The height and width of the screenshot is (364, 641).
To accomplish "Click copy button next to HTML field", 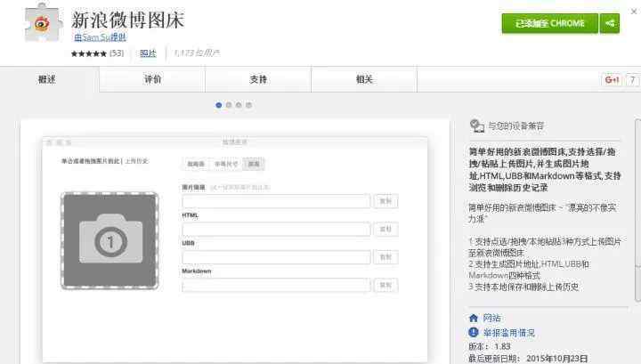I will click(385, 230).
